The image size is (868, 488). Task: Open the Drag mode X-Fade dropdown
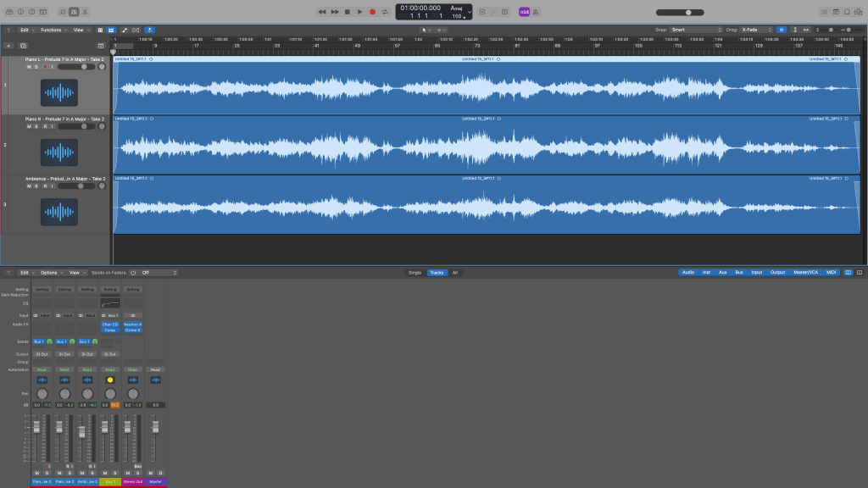[756, 30]
